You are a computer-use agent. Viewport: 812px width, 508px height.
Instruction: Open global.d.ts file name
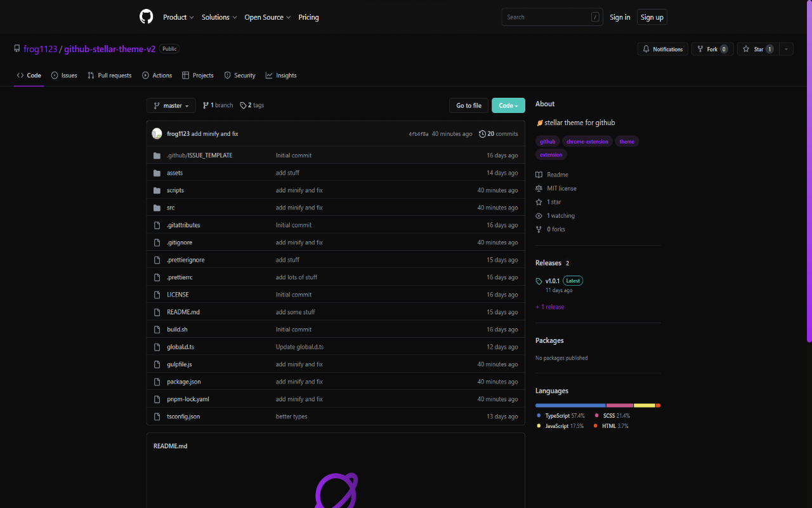pos(181,347)
